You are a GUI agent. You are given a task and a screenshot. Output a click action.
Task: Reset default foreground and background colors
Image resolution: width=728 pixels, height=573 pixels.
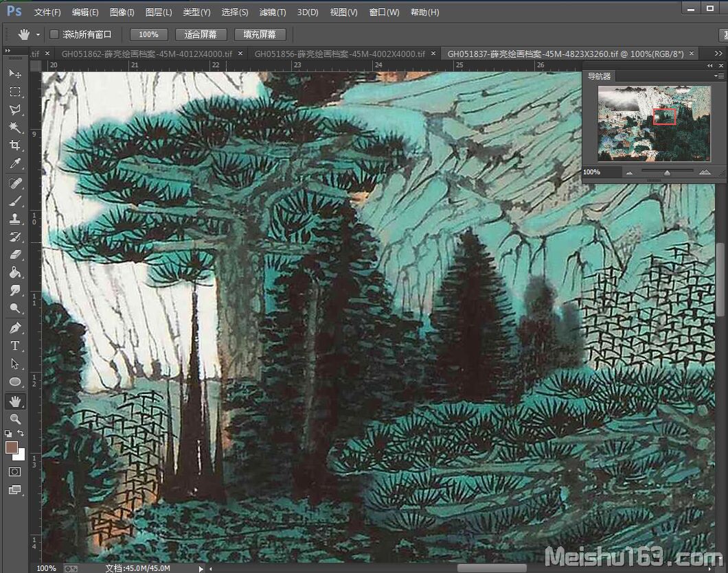pyautogui.click(x=8, y=434)
